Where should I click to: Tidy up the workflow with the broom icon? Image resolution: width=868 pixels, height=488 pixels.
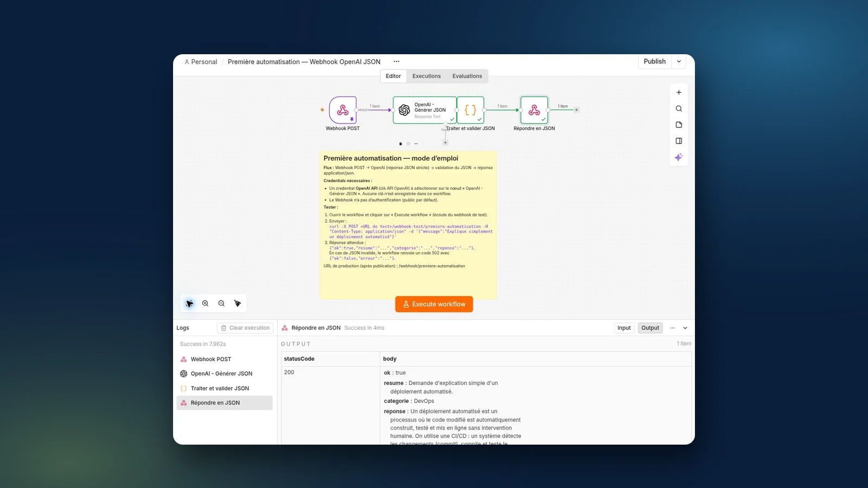pos(238,304)
